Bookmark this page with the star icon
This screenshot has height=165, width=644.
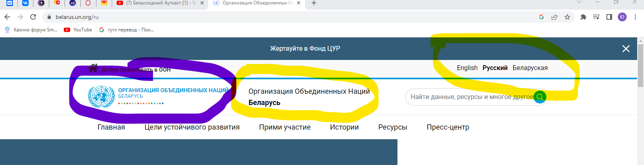pyautogui.click(x=567, y=17)
